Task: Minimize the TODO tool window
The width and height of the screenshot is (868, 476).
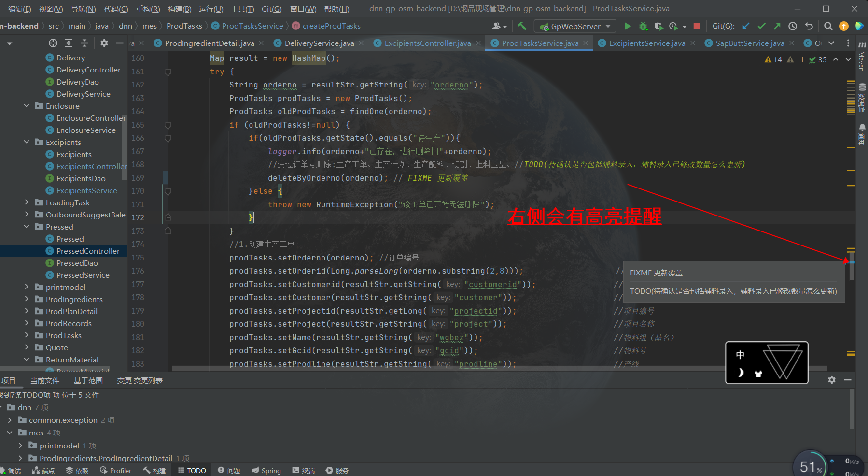Action: [x=848, y=380]
